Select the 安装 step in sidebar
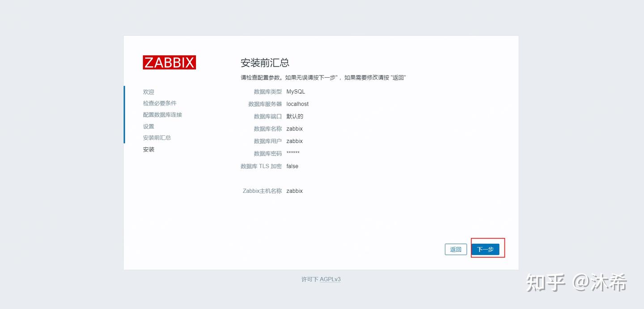The height and width of the screenshot is (309, 644). click(x=148, y=149)
